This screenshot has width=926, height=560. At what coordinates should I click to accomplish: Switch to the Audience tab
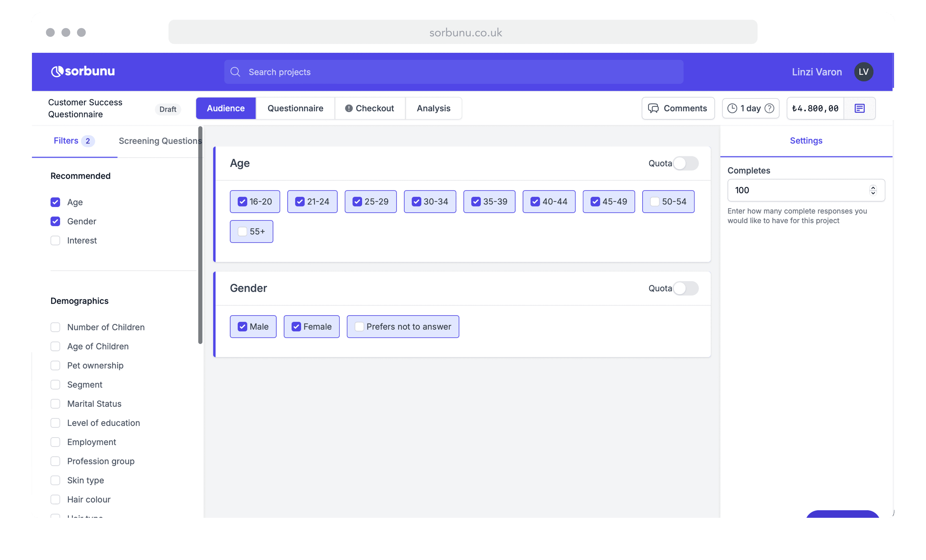pyautogui.click(x=226, y=108)
